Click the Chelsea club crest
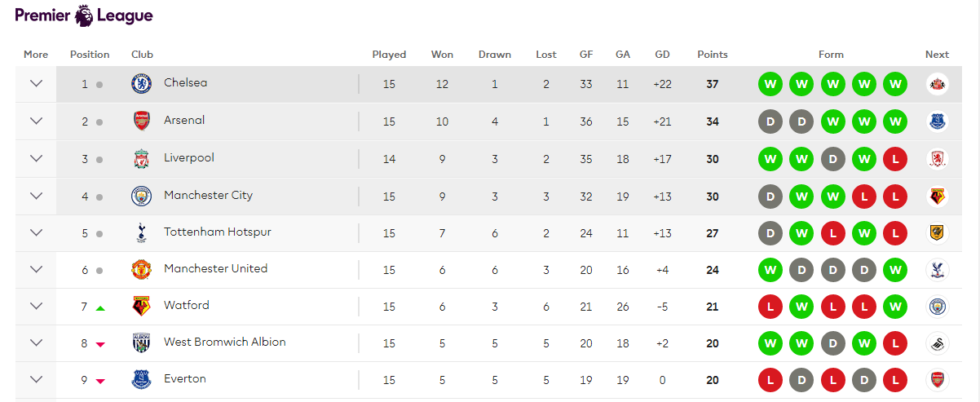 [142, 83]
